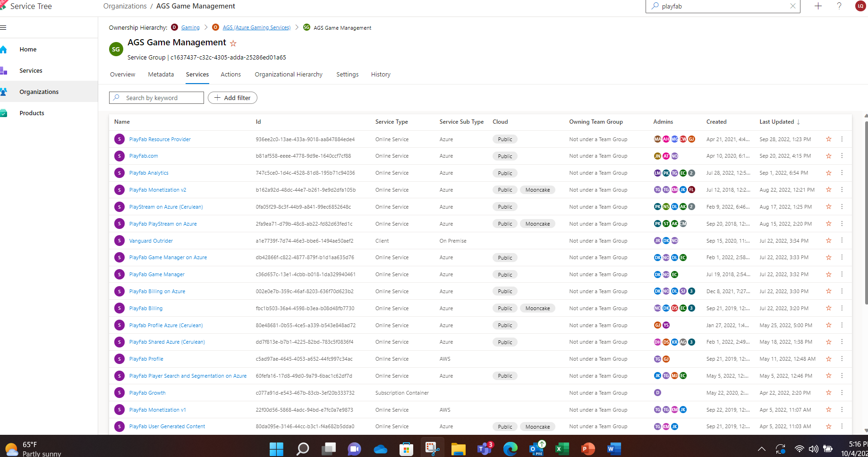
Task: Click the Search by keyword field
Action: coord(156,98)
